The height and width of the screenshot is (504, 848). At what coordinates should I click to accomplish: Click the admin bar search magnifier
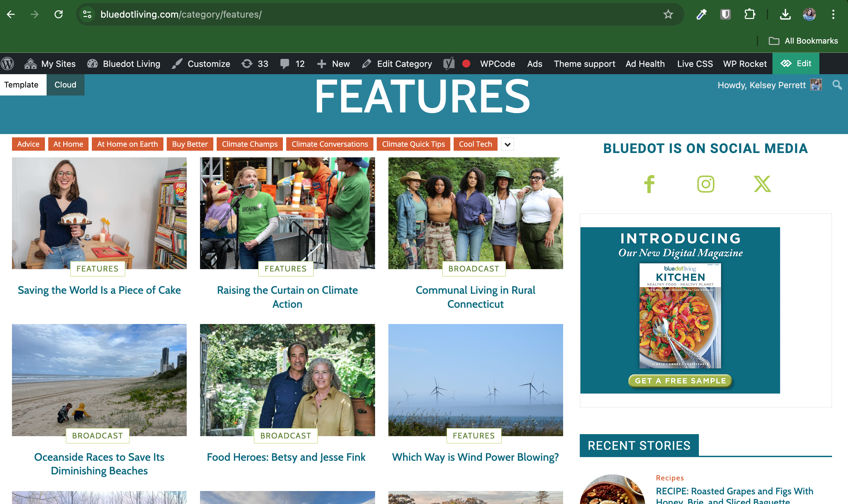point(837,85)
